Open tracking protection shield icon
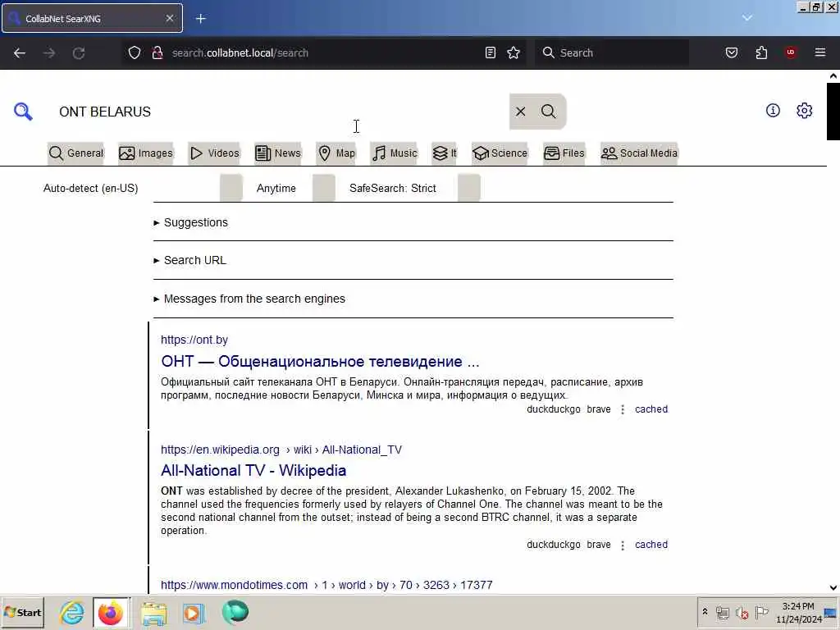840x630 pixels. point(135,52)
